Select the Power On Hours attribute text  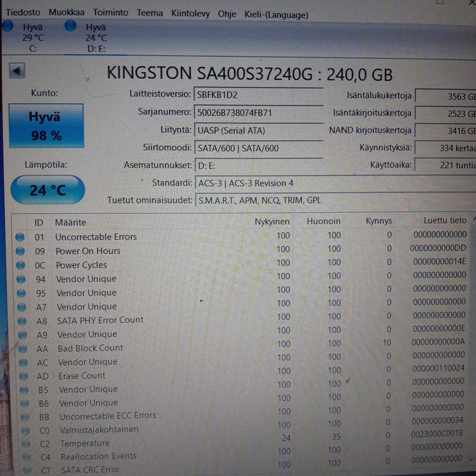88,251
